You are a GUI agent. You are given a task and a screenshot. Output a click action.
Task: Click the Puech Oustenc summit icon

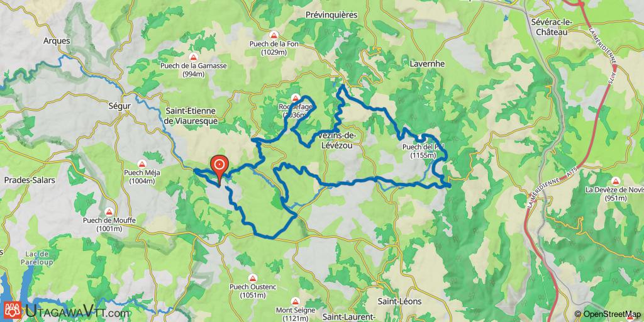coord(253,278)
